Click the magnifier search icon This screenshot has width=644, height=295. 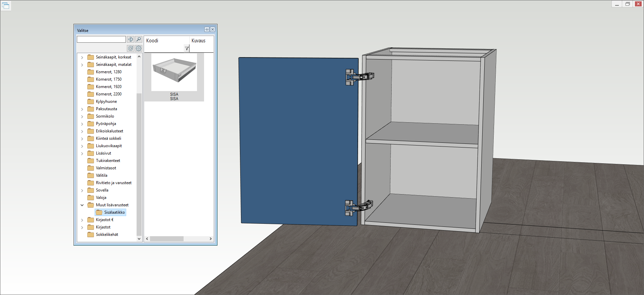pyautogui.click(x=139, y=39)
